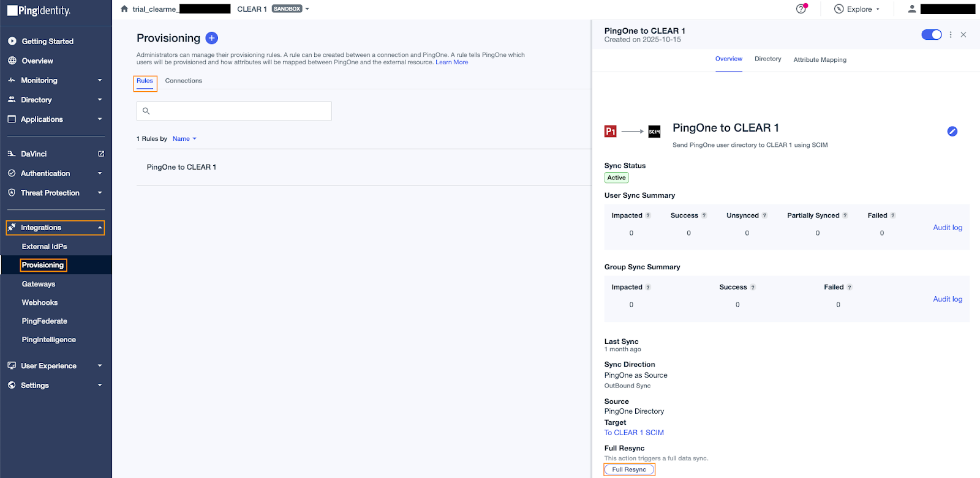
Task: Click the SCIM target icon
Action: pos(654,131)
